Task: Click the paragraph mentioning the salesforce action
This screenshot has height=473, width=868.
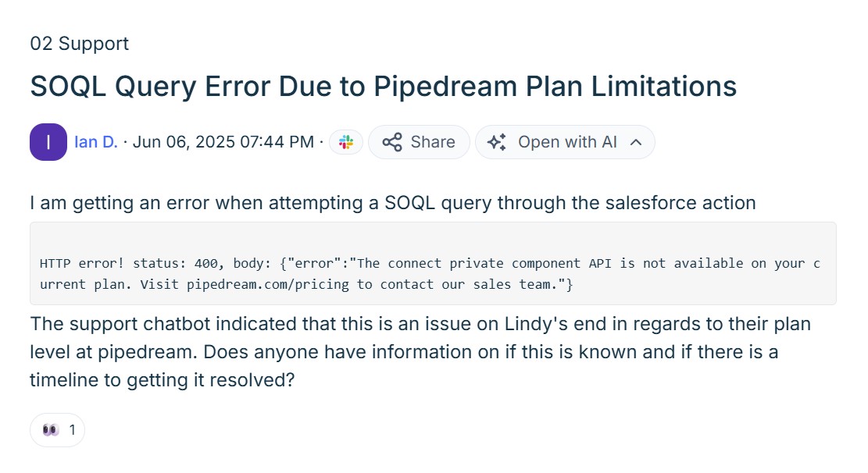Action: pyautogui.click(x=392, y=202)
